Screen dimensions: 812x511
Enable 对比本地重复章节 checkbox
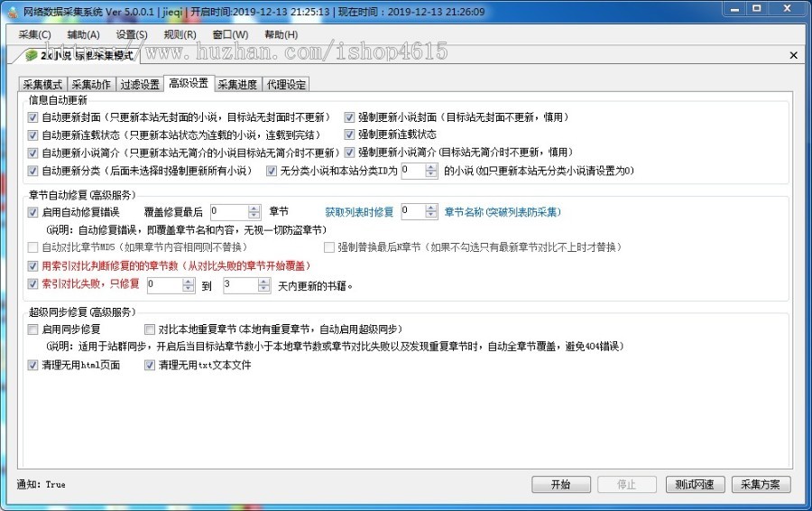tap(150, 330)
